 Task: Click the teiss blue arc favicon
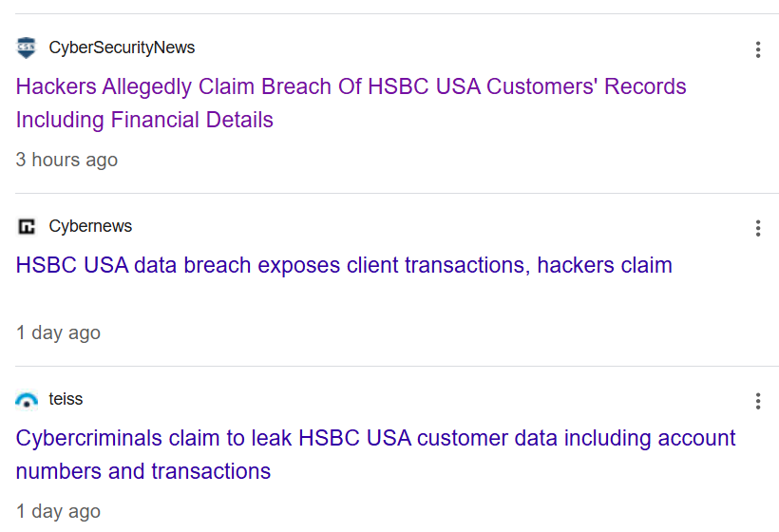pyautogui.click(x=27, y=400)
